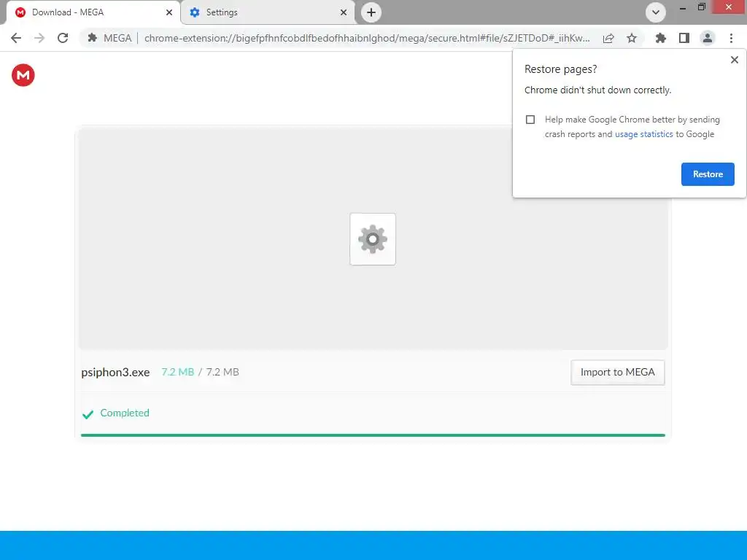Click Import to MEGA button
This screenshot has height=560, width=747.
point(617,373)
